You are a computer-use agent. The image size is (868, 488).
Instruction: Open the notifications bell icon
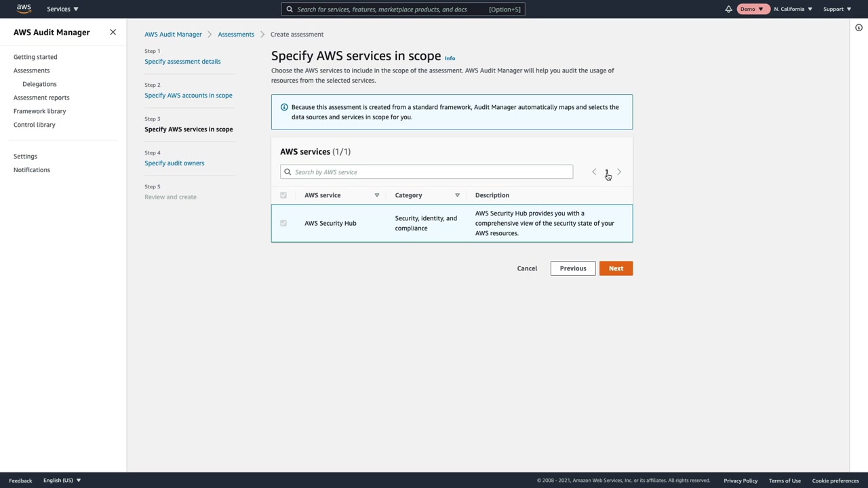pyautogui.click(x=728, y=9)
